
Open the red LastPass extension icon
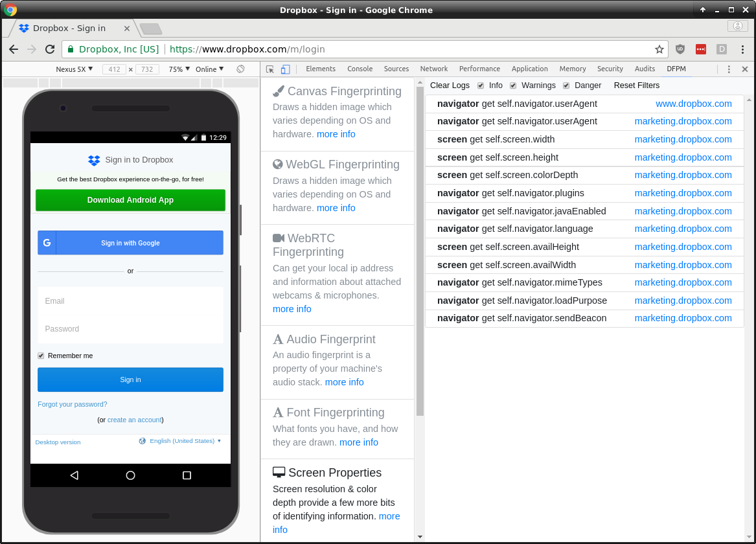701,49
